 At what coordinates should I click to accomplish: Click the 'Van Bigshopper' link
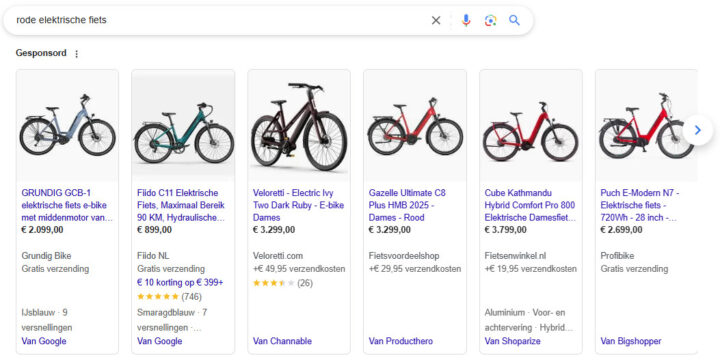[631, 341]
